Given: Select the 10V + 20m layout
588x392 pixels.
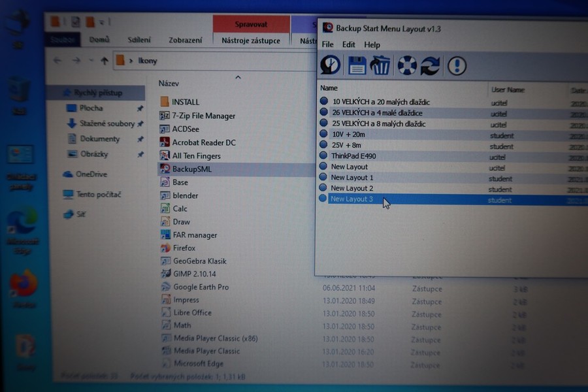Looking at the screenshot, I should (x=348, y=135).
